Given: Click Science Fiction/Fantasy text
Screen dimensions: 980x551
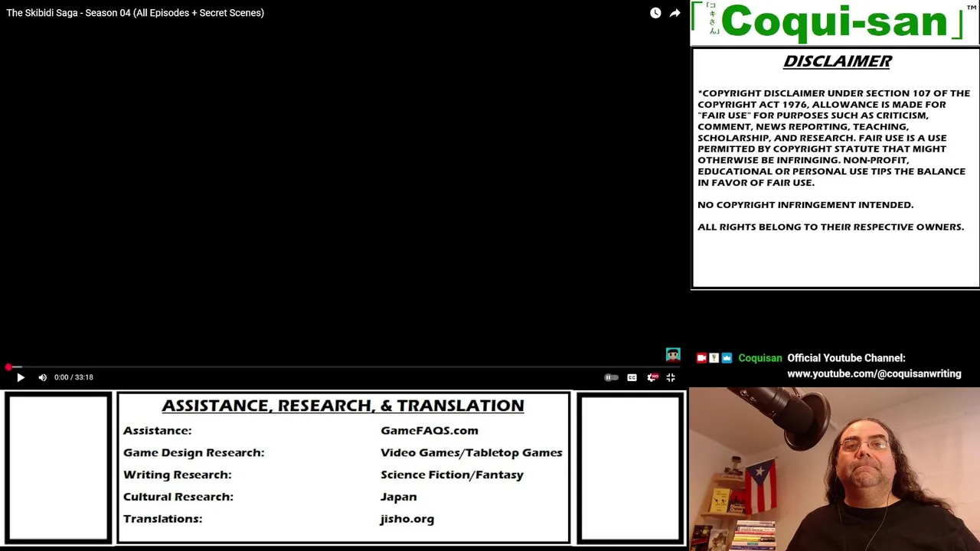Looking at the screenshot, I should [452, 474].
